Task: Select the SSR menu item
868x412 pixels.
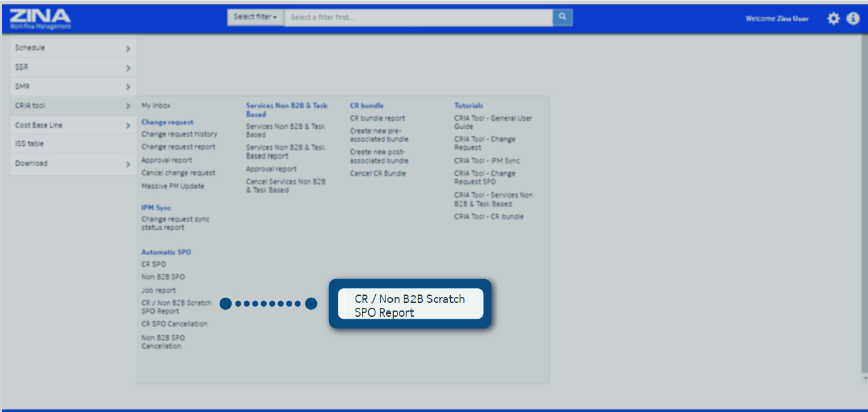Action: point(22,67)
